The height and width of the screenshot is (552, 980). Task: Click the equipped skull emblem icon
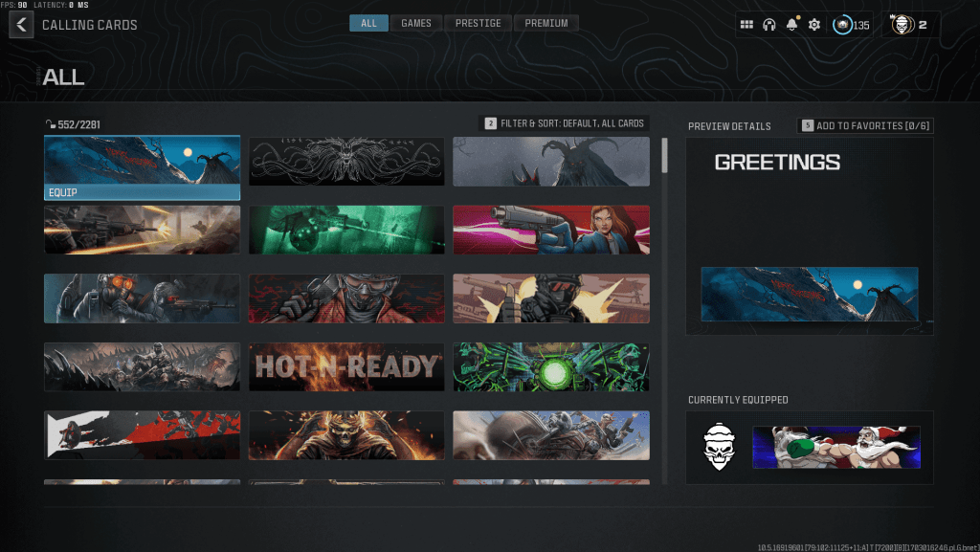717,447
